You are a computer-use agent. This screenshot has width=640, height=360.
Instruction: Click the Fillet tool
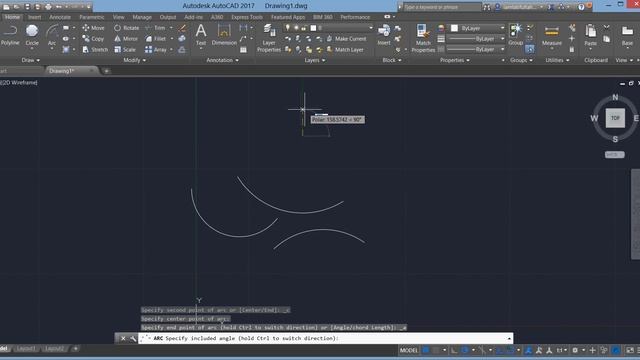click(156, 39)
